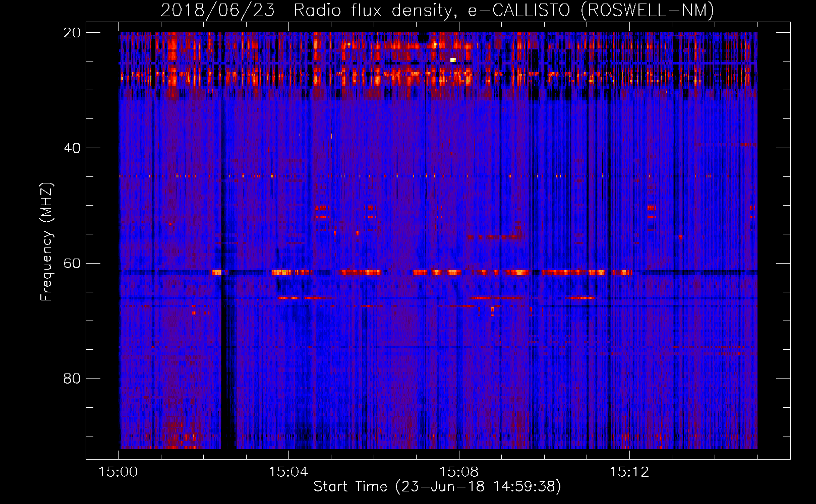The image size is (816, 504).
Task: Click the "40" frequency tick label
Action: pos(72,148)
